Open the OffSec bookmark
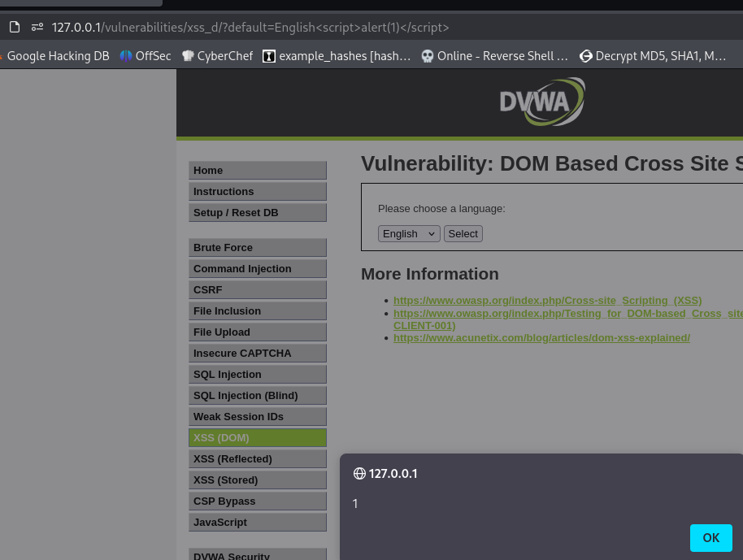743x560 pixels. [146, 56]
